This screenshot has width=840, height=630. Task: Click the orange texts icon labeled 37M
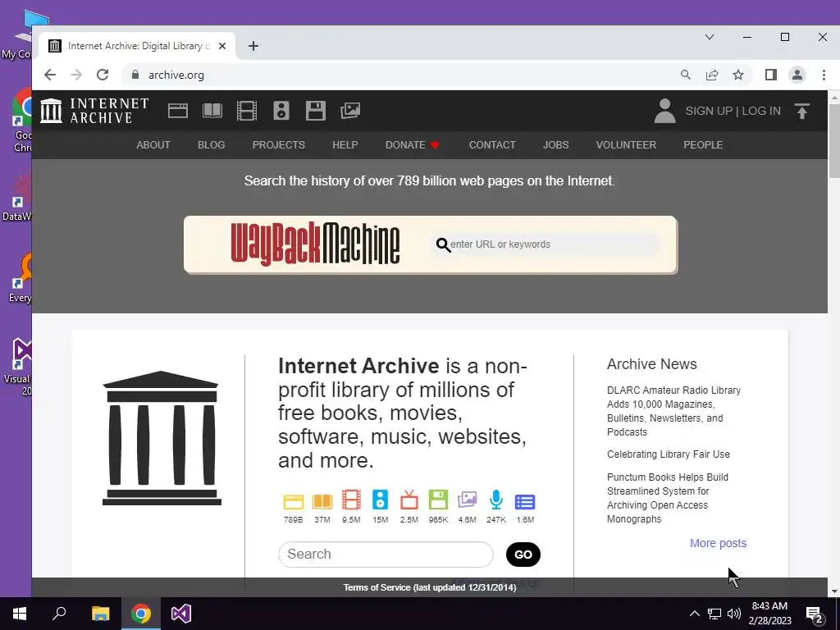(322, 501)
